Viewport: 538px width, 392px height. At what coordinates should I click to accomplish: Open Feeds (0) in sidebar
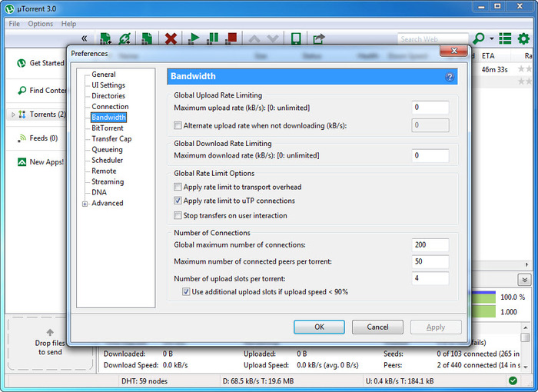37,138
